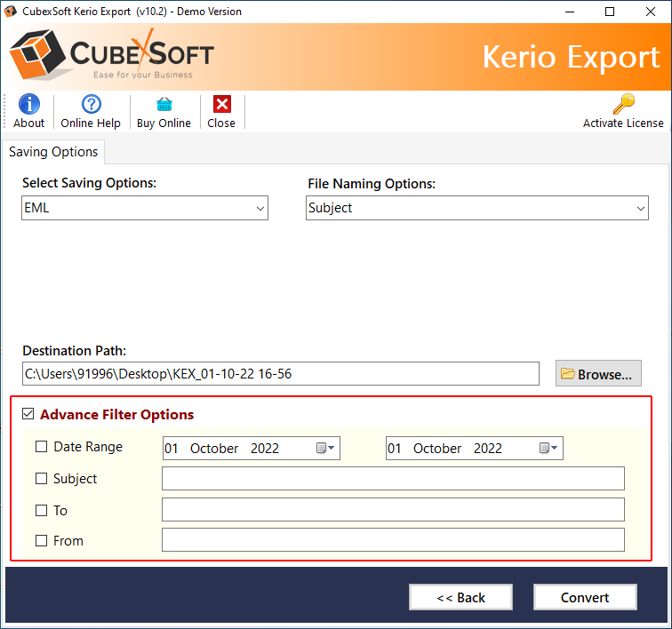
Task: Open Online Help from the toolbar
Action: pyautogui.click(x=91, y=105)
